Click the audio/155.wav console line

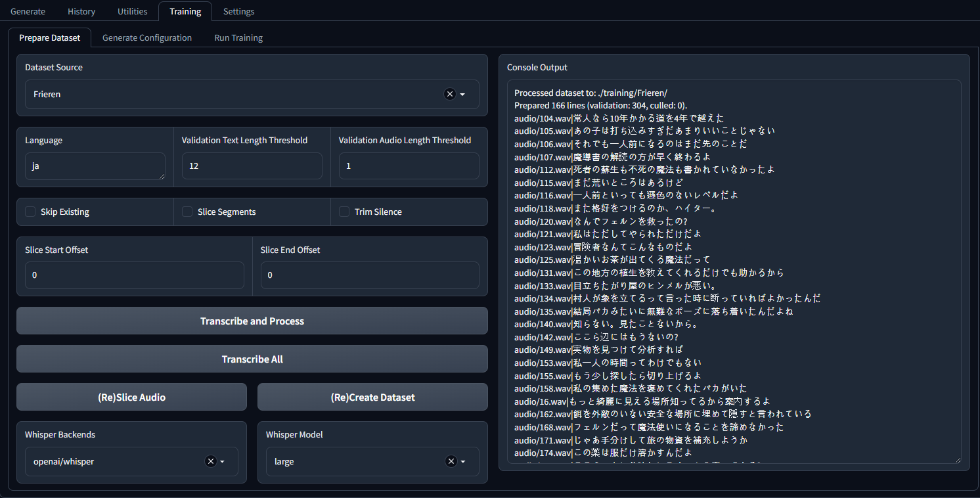pyautogui.click(x=608, y=376)
